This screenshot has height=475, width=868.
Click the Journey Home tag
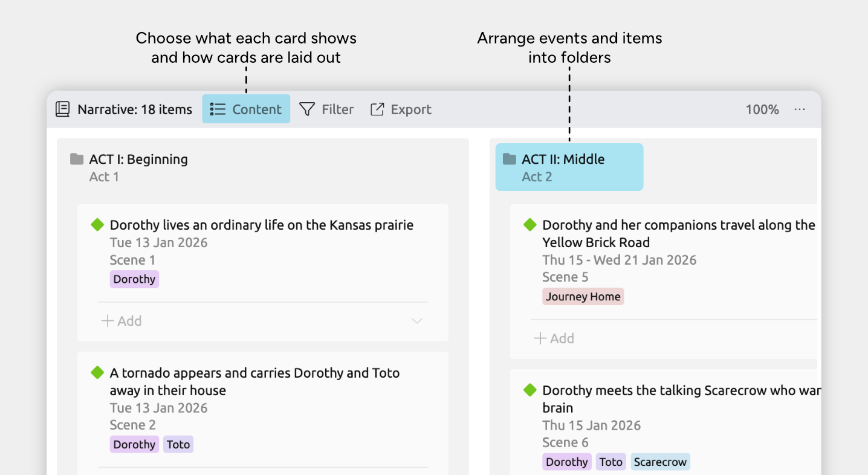(583, 296)
